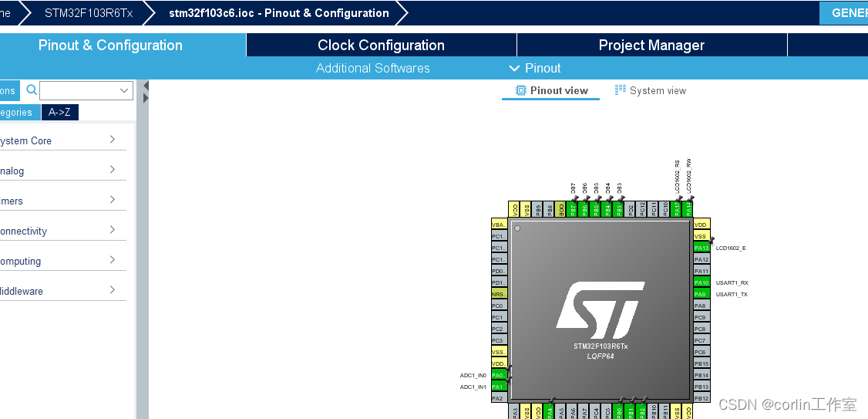The height and width of the screenshot is (419, 868).
Task: Select the NRST pin on the chip
Action: (x=500, y=294)
